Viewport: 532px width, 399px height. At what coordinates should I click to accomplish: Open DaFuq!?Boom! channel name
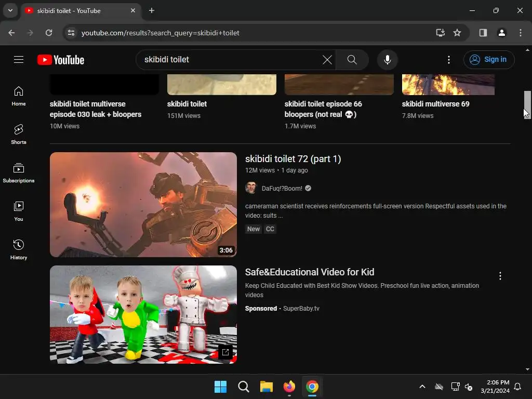(x=282, y=188)
